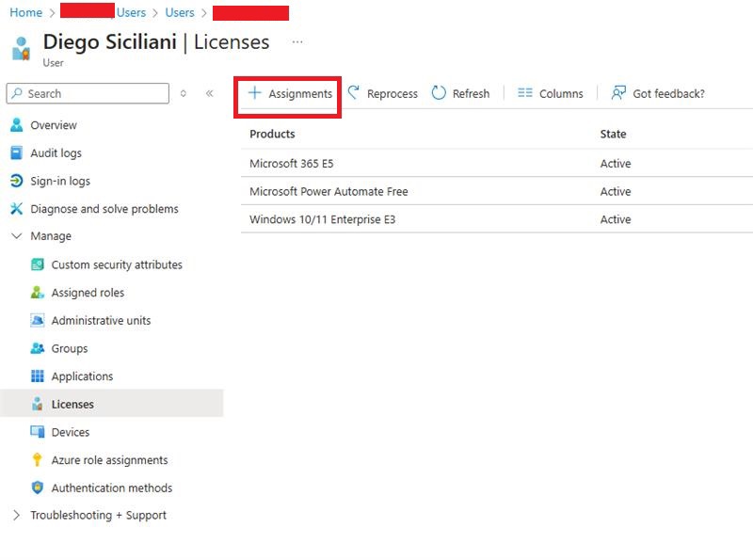This screenshot has width=753, height=560.
Task: Click the user license icon near the title
Action: [x=21, y=49]
